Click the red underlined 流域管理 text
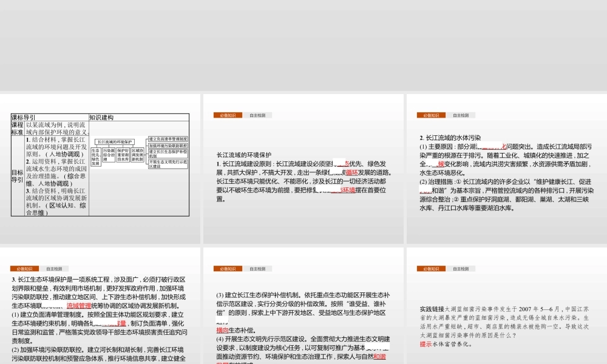 tap(78, 306)
